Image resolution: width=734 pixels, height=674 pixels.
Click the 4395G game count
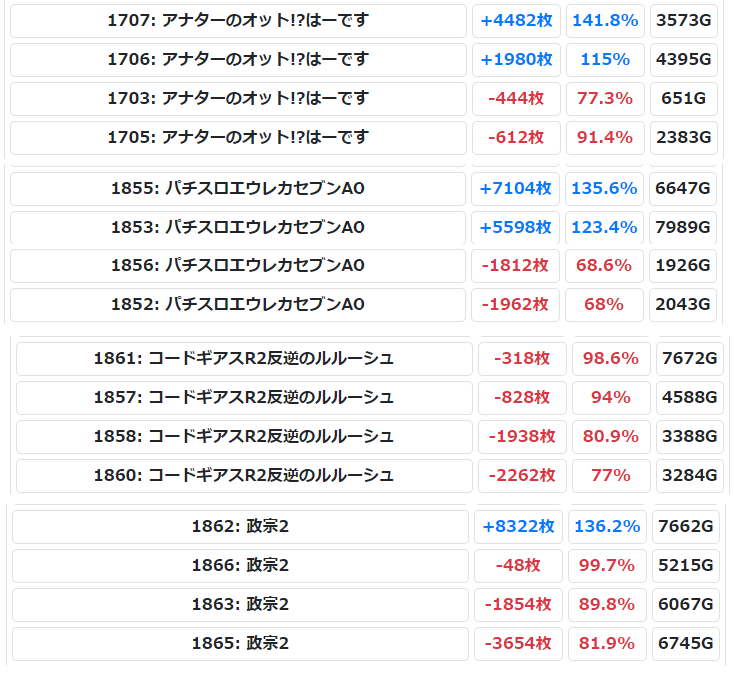pyautogui.click(x=684, y=59)
